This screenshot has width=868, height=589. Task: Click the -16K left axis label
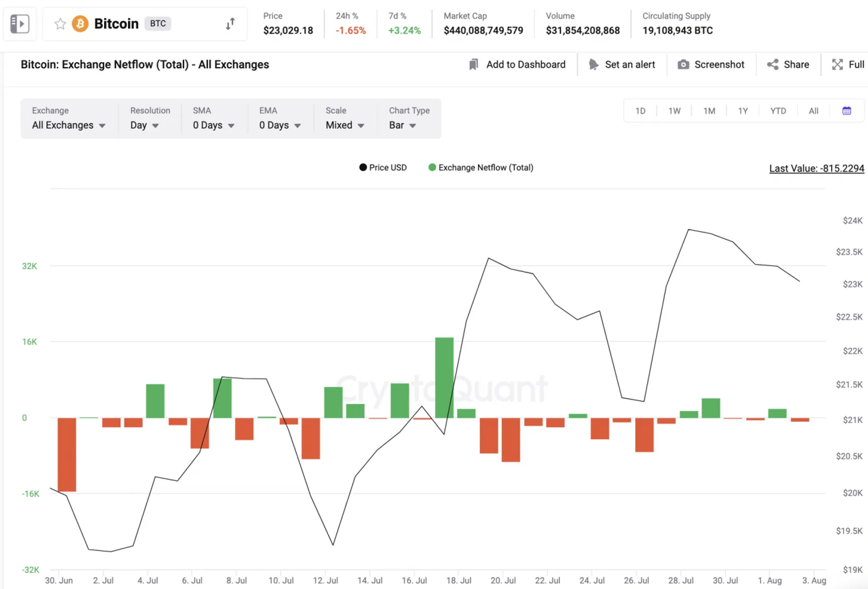point(30,493)
